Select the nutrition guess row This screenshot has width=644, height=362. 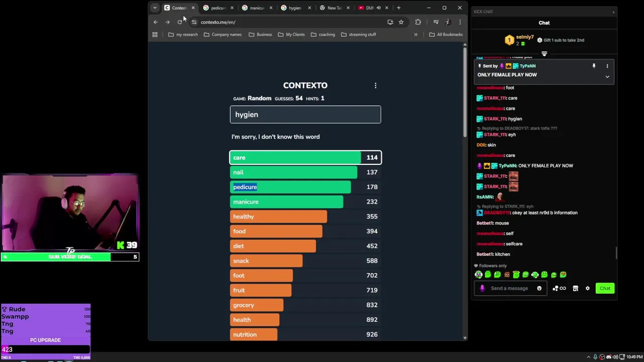305,334
